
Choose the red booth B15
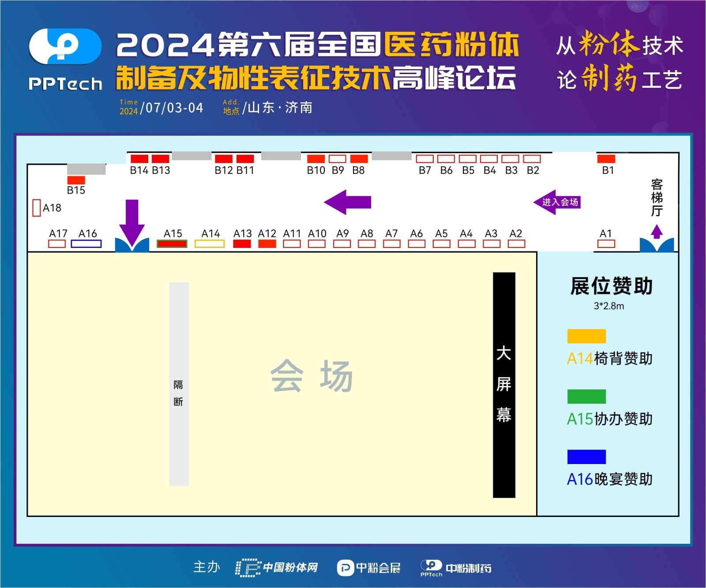coord(76,180)
